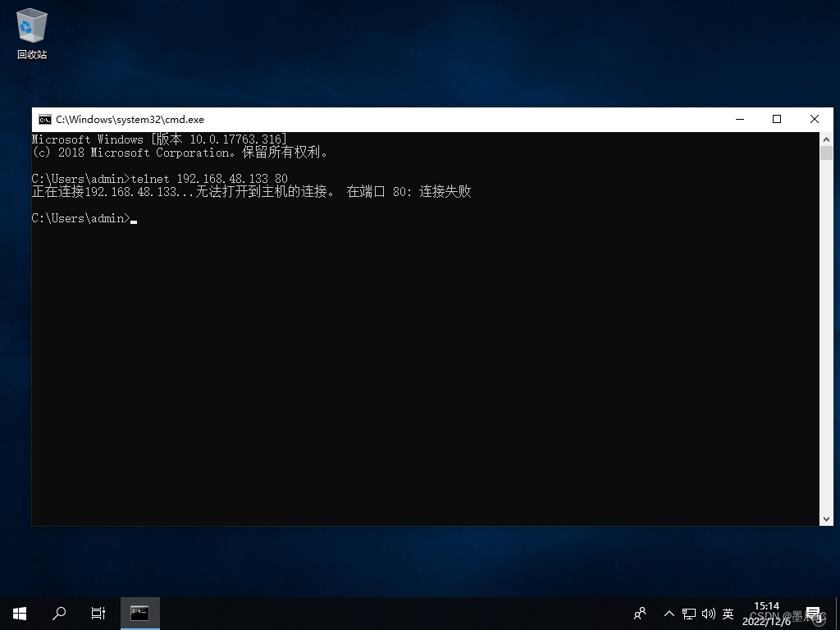Click scrollbar down arrow in console
Image resolution: width=840 pixels, height=630 pixels.
(x=826, y=518)
